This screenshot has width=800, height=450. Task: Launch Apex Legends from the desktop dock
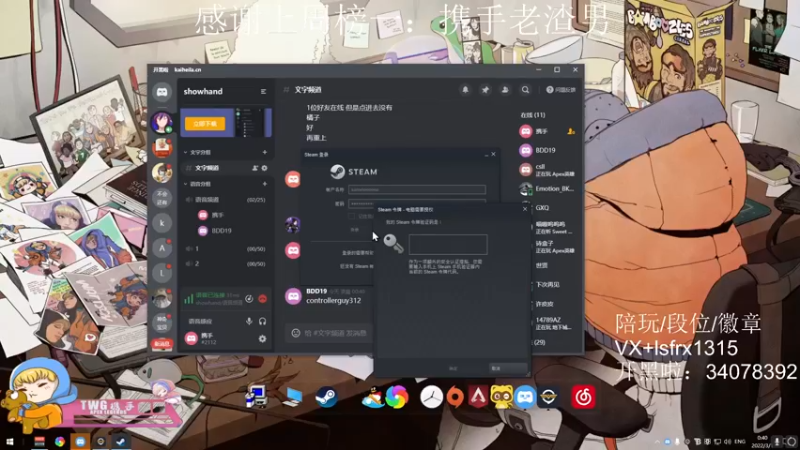(478, 396)
